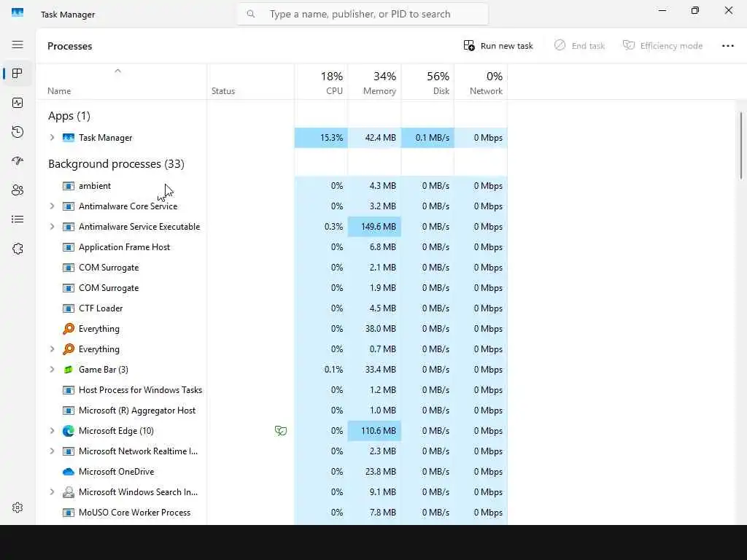The height and width of the screenshot is (560, 747).
Task: Select the COM Surrogate 2.1 MB row
Action: click(271, 268)
